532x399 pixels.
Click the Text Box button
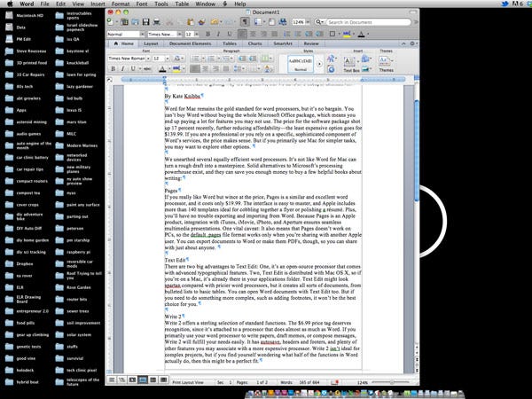[x=350, y=64]
